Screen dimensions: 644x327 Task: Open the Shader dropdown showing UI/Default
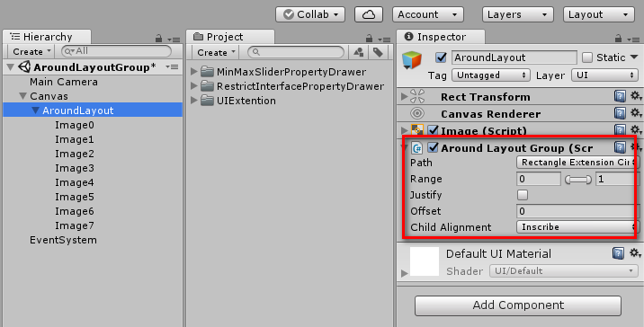tap(563, 270)
